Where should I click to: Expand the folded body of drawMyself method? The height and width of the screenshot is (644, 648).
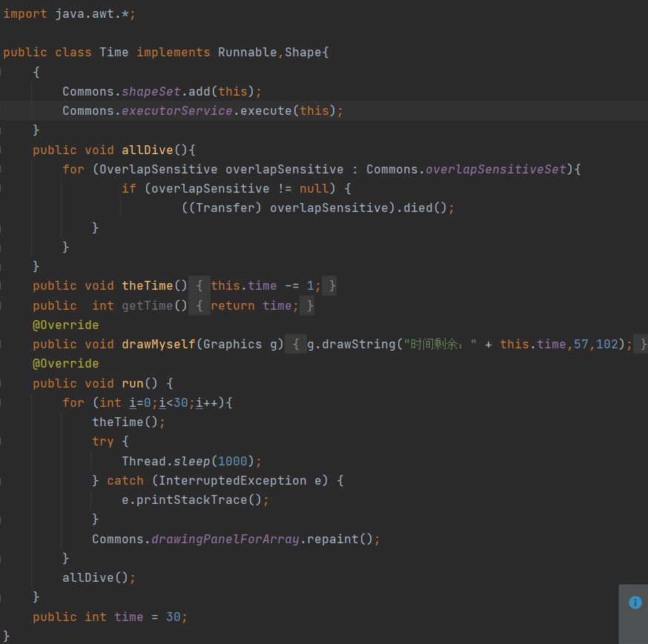tap(296, 345)
